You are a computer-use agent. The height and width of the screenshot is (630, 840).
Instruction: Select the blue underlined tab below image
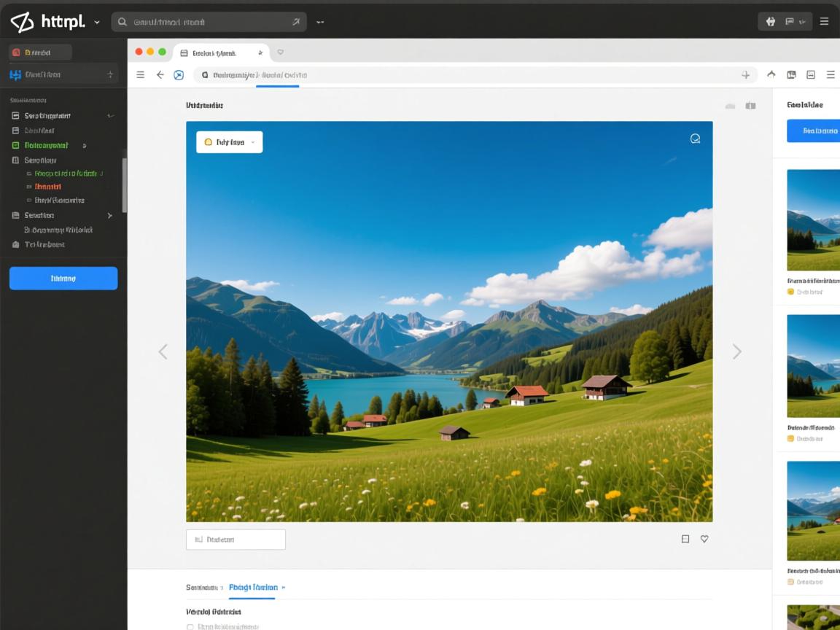pyautogui.click(x=252, y=587)
